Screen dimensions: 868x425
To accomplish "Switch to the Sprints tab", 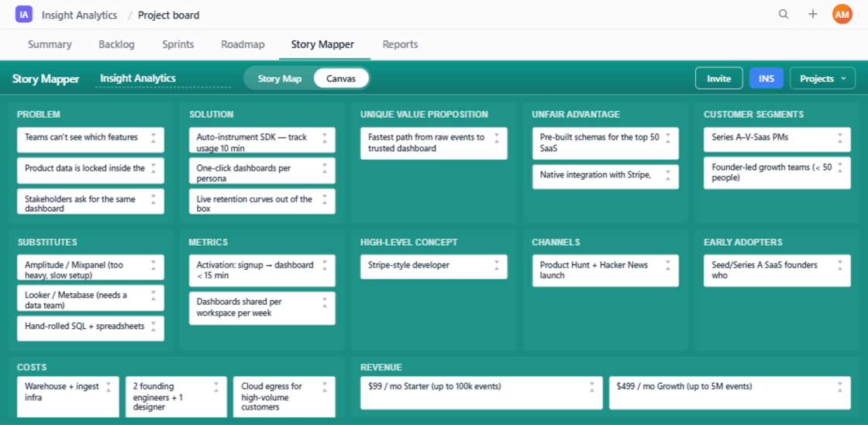I will click(178, 45).
